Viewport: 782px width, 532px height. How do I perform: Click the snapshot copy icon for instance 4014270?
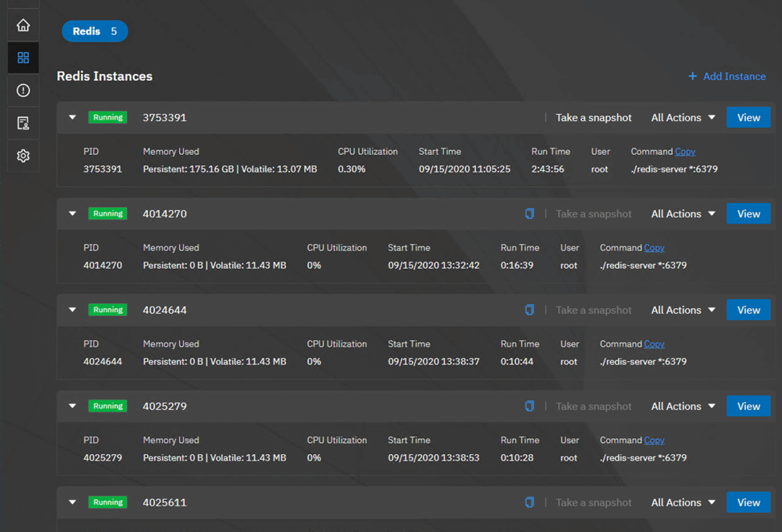click(x=530, y=213)
